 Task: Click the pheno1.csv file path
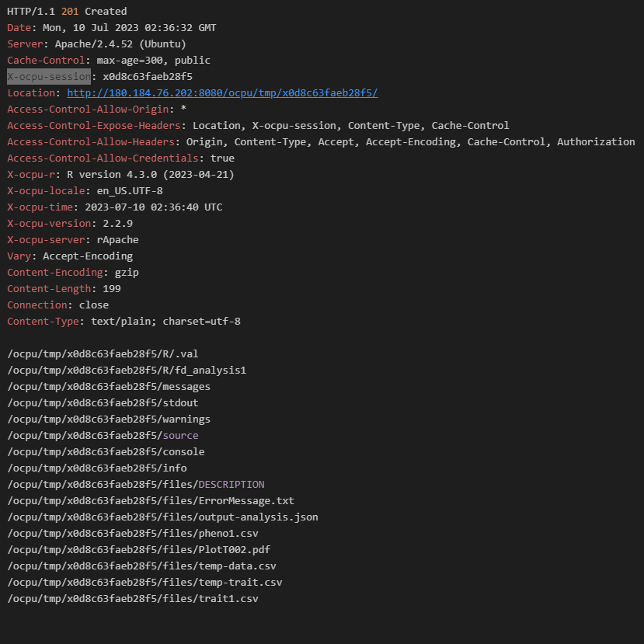click(133, 534)
